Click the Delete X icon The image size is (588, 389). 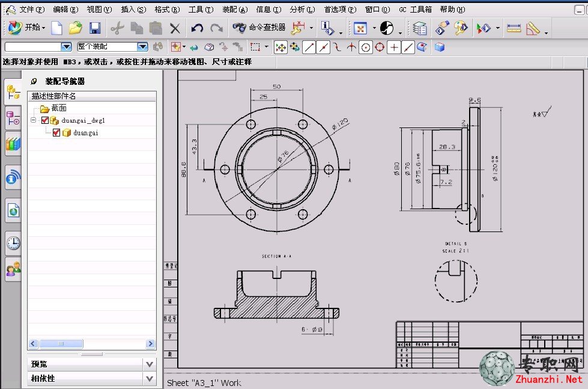[x=175, y=28]
